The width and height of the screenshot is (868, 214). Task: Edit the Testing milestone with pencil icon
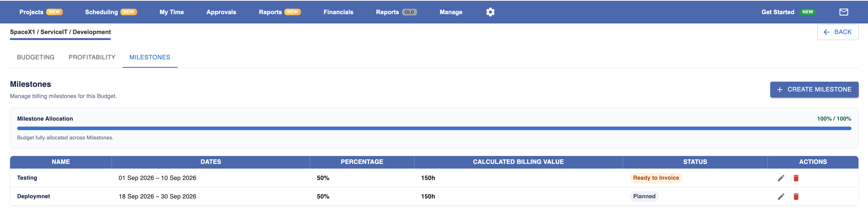point(781,178)
